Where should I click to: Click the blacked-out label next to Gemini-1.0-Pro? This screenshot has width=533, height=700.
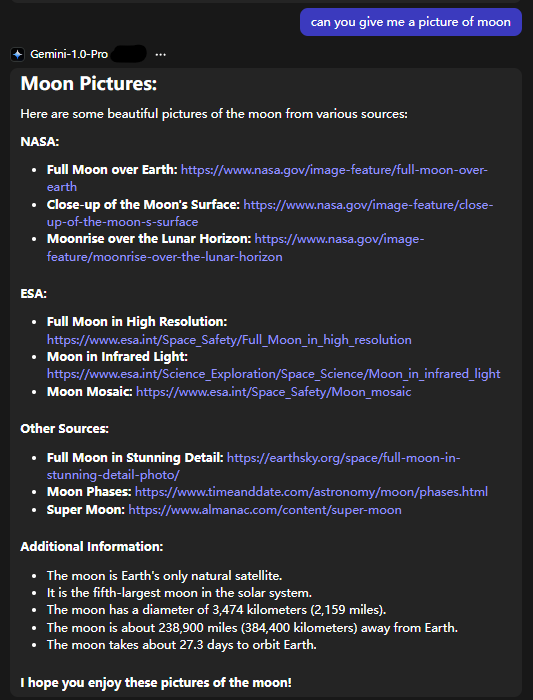click(x=129, y=54)
